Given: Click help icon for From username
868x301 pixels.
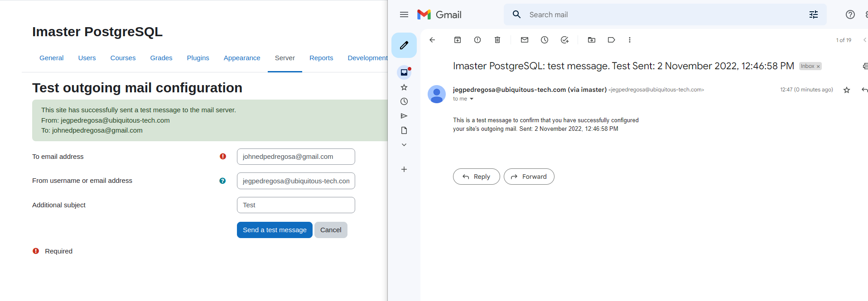Looking at the screenshot, I should click(222, 181).
